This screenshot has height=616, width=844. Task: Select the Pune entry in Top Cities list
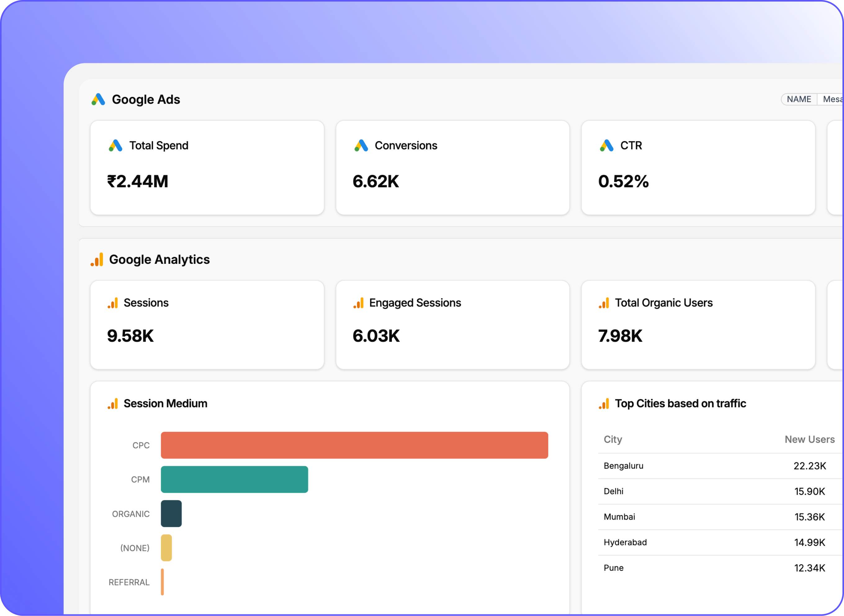click(613, 568)
